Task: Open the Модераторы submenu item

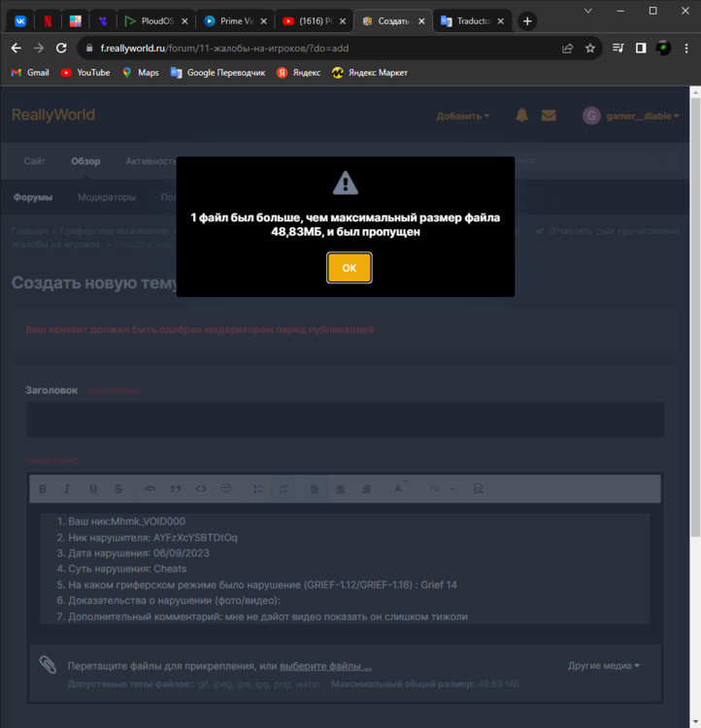Action: pyautogui.click(x=107, y=197)
